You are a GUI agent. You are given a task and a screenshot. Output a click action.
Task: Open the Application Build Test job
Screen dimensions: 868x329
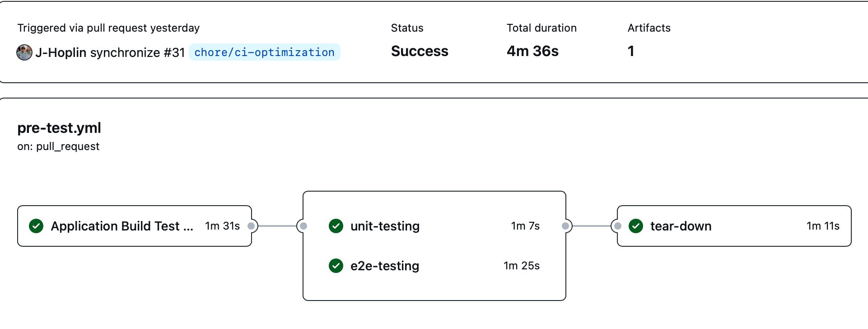pos(122,226)
